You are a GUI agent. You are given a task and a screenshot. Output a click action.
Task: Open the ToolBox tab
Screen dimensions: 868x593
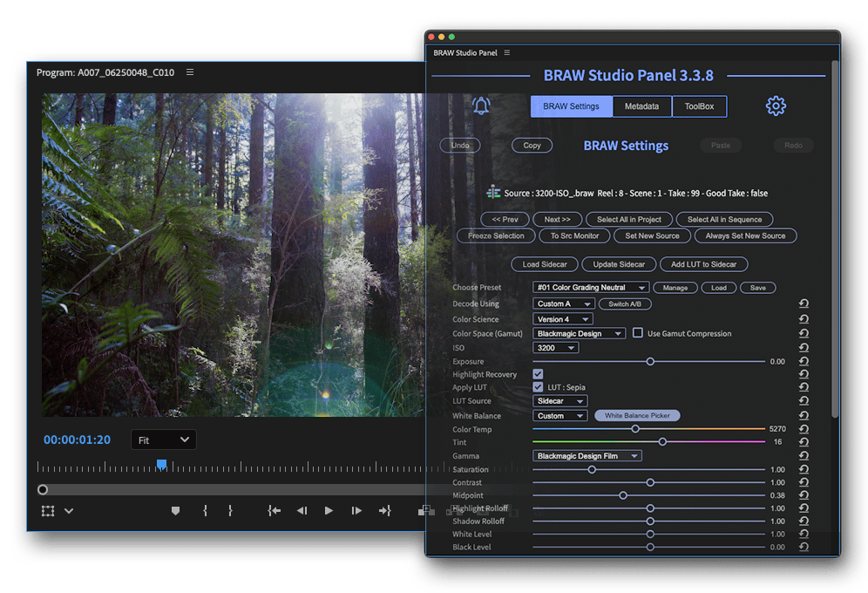(699, 106)
